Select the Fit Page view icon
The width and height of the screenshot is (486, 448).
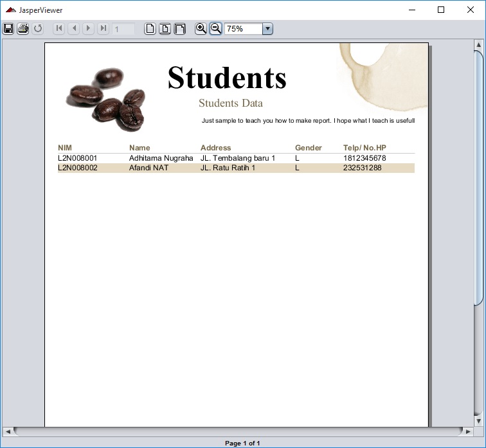pyautogui.click(x=165, y=28)
